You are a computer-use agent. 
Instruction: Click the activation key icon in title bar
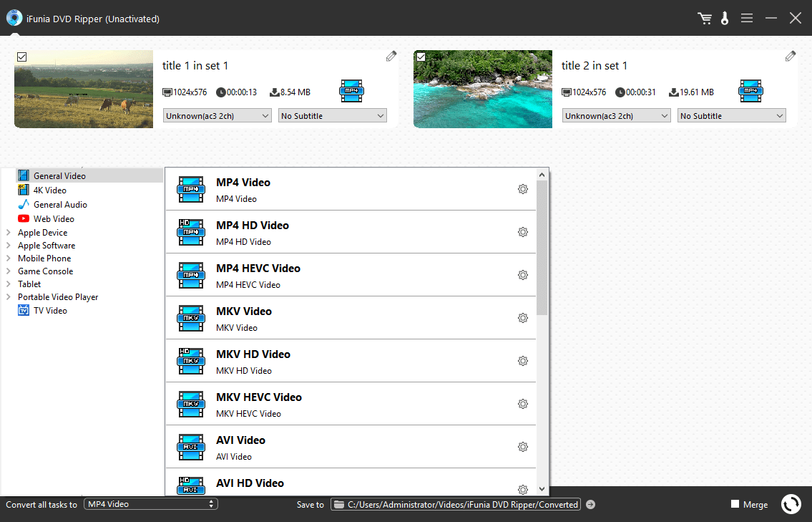(725, 19)
